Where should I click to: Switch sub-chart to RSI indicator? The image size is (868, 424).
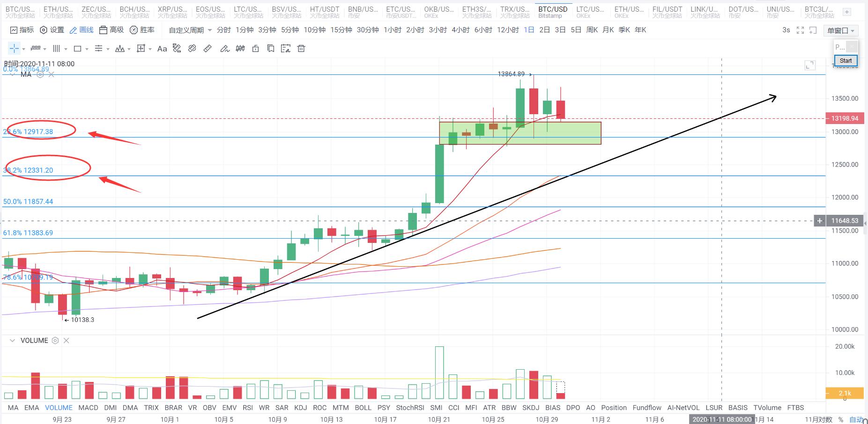point(248,408)
